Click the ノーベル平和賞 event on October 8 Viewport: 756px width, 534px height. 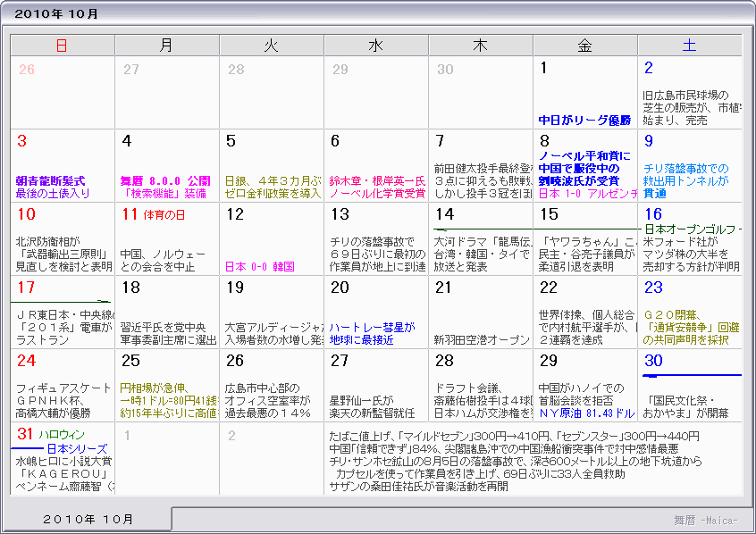[x=584, y=155]
